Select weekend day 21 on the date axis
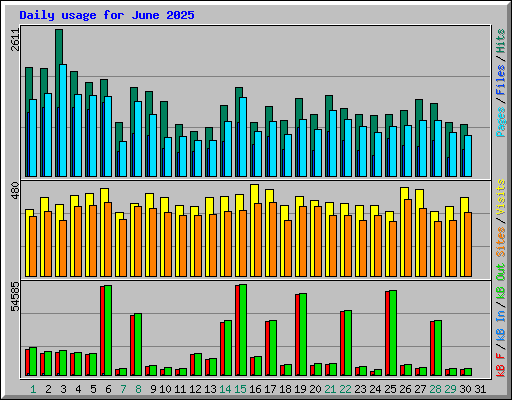The image size is (512, 400). click(x=330, y=389)
